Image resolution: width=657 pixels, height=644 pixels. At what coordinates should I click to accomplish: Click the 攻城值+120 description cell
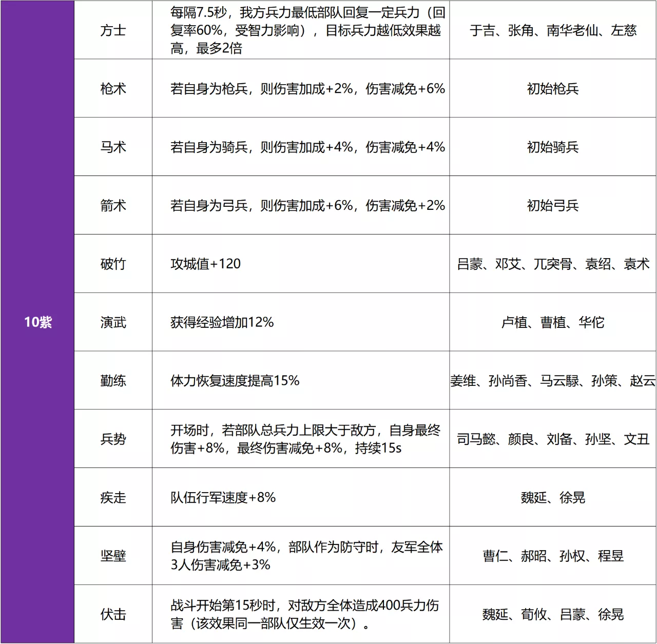[x=205, y=265]
